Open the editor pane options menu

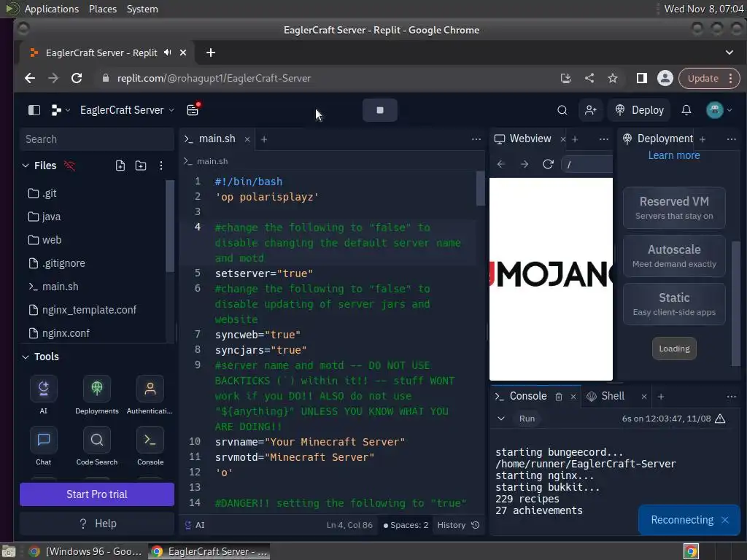476,139
